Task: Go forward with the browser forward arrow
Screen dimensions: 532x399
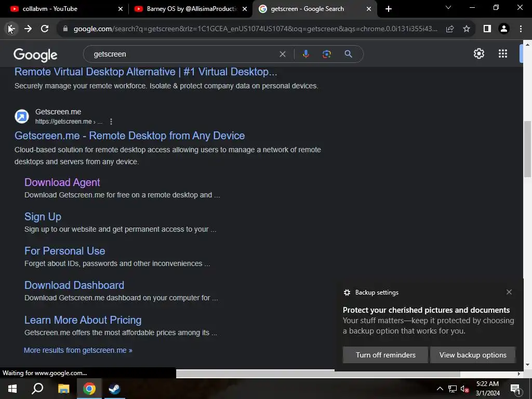Action: coord(28,29)
